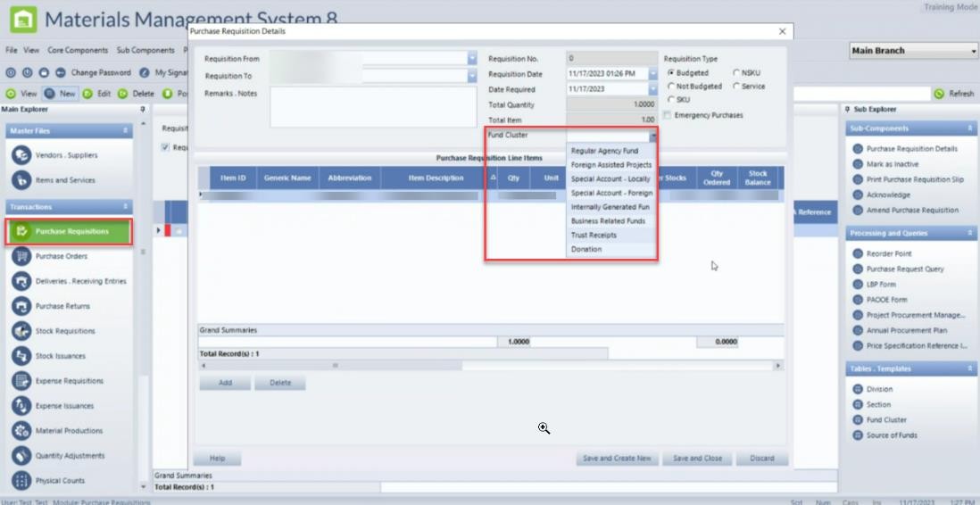Image resolution: width=980 pixels, height=505 pixels.
Task: Enable the Emergency Purchases checkbox
Action: (669, 115)
